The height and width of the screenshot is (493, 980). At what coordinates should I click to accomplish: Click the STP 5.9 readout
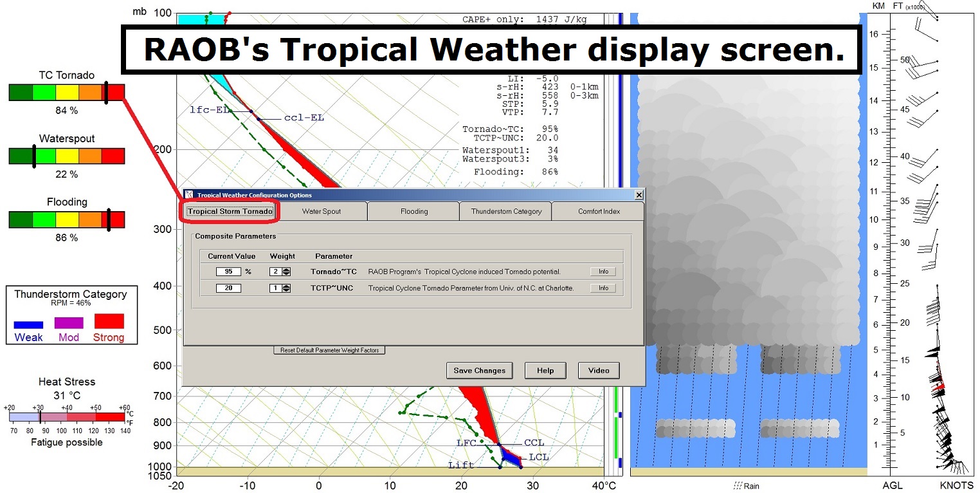[x=531, y=104]
